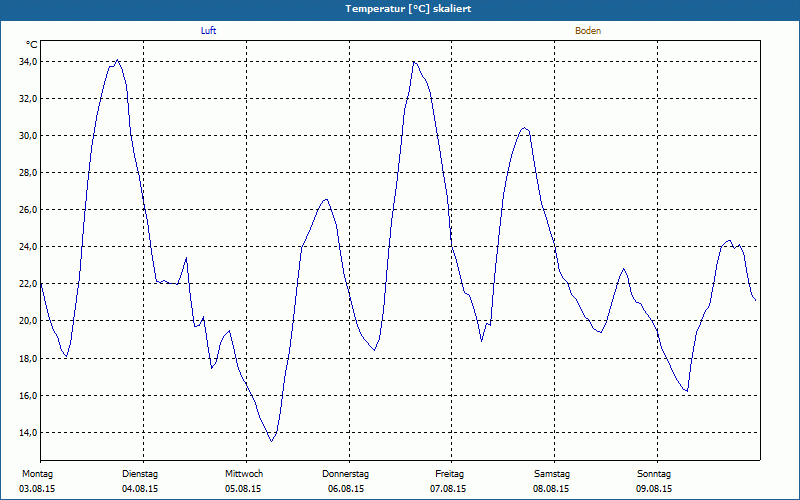Click the 'Sonntag' day label
Image resolution: width=800 pixels, height=500 pixels.
[x=654, y=474]
